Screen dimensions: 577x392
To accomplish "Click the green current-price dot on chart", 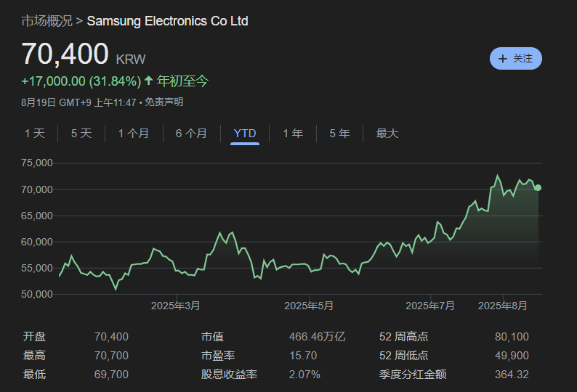I will (x=538, y=187).
